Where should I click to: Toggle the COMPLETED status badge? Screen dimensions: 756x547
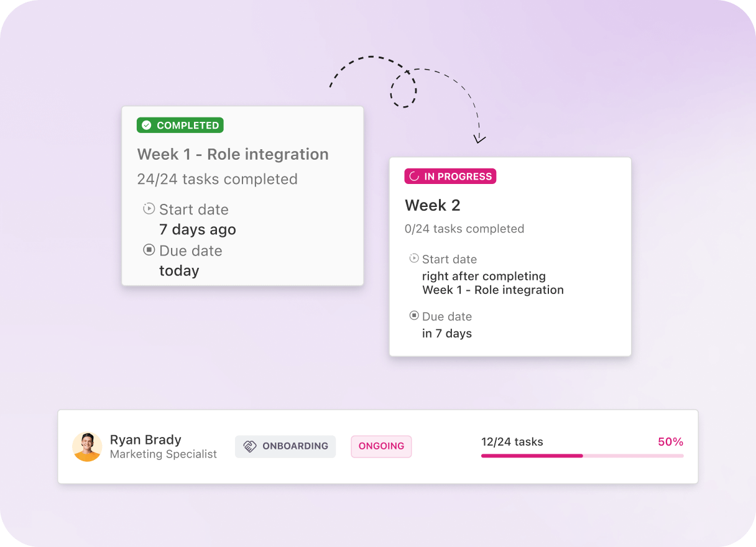coord(180,125)
